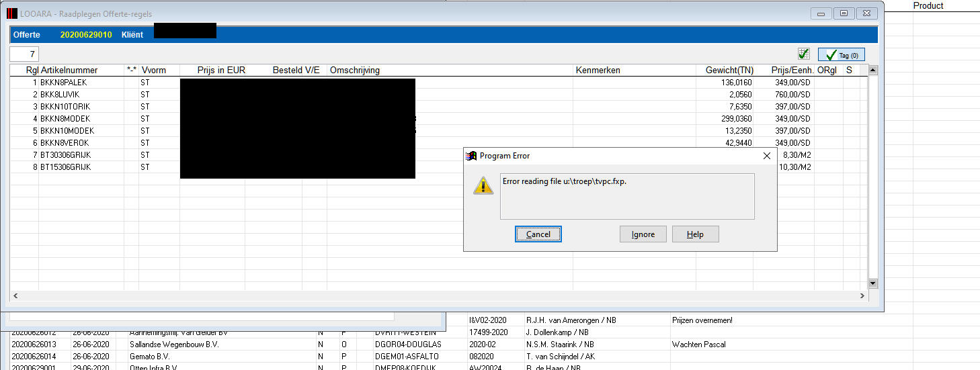Click Sallandse Wegenbouw B.V. in background list
The image size is (980, 370).
173,344
